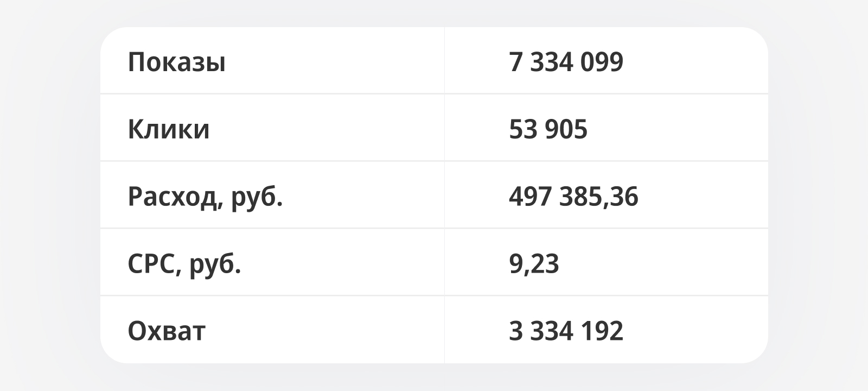Select the value 7 334 099

566,62
